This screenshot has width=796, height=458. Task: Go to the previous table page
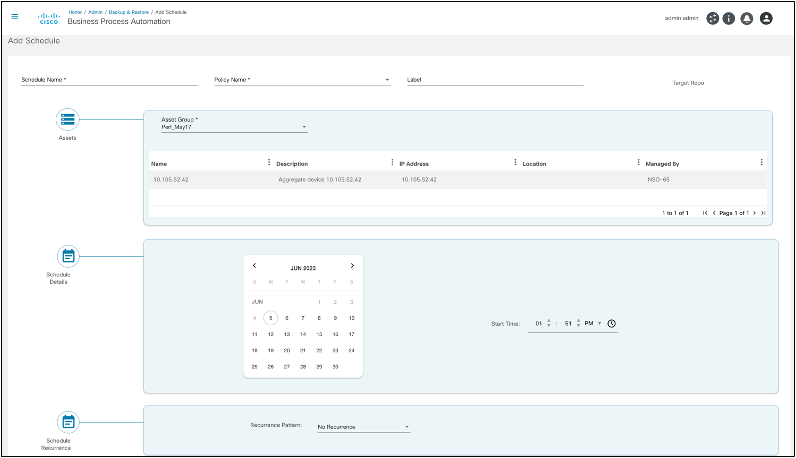(714, 213)
